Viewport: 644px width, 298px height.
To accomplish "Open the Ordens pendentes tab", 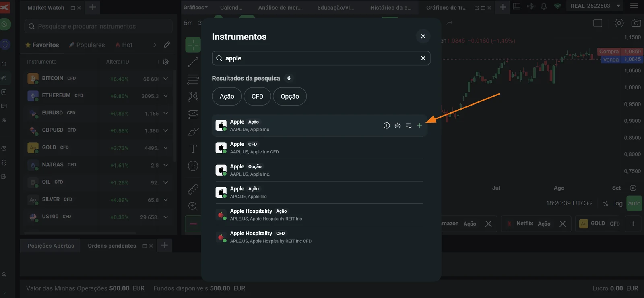I will pyautogui.click(x=112, y=246).
